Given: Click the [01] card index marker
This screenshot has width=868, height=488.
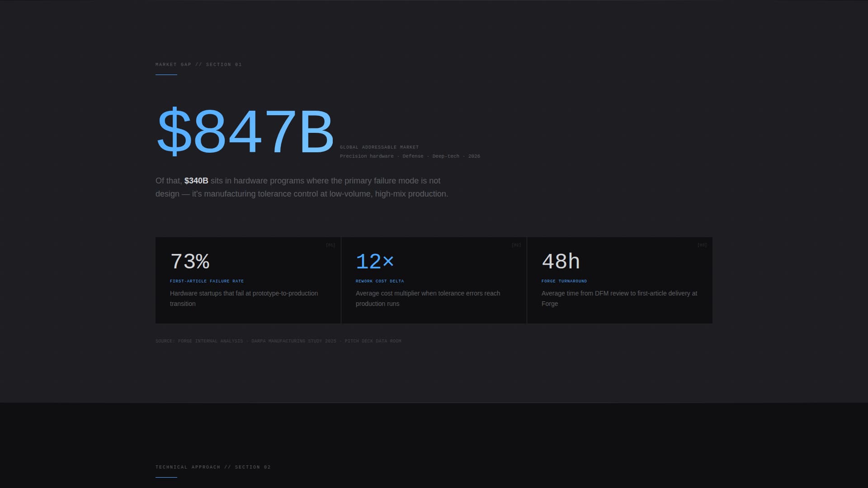Looking at the screenshot, I should pyautogui.click(x=330, y=245).
